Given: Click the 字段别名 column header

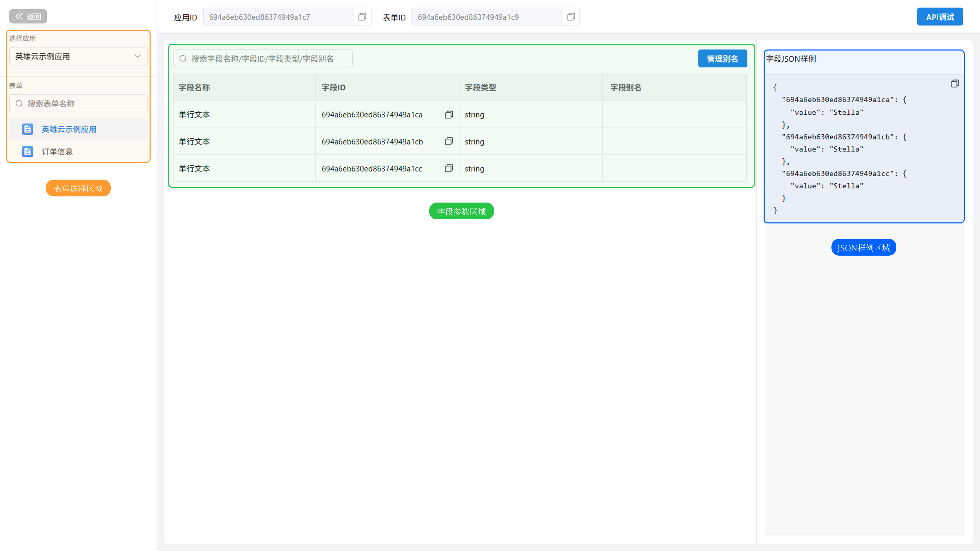Looking at the screenshot, I should click(x=626, y=87).
